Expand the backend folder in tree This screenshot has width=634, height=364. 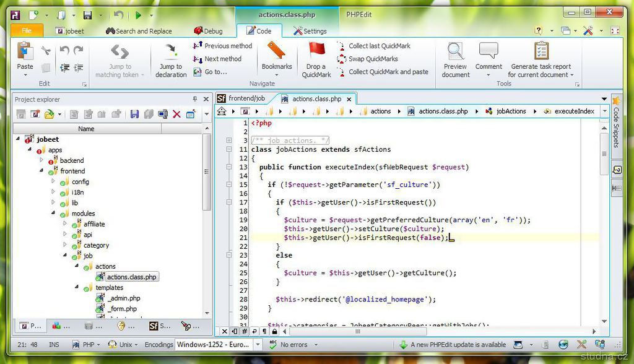(42, 160)
